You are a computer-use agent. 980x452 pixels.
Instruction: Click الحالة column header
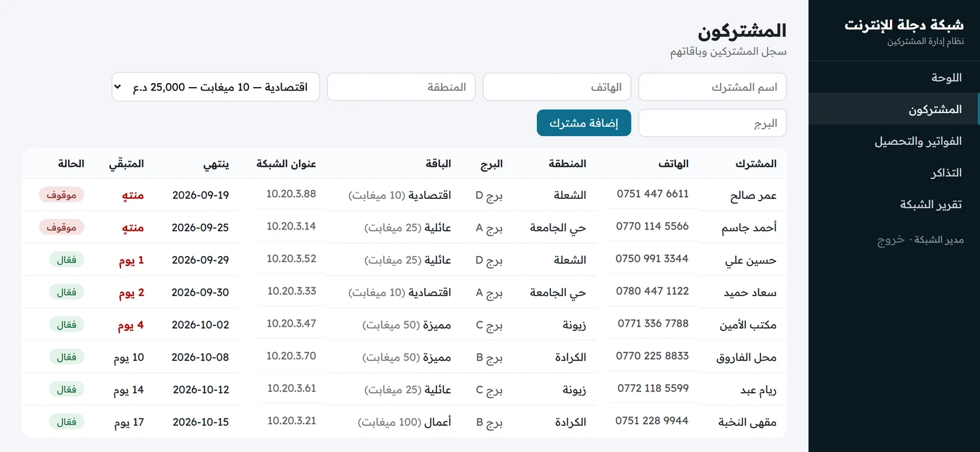point(71,163)
